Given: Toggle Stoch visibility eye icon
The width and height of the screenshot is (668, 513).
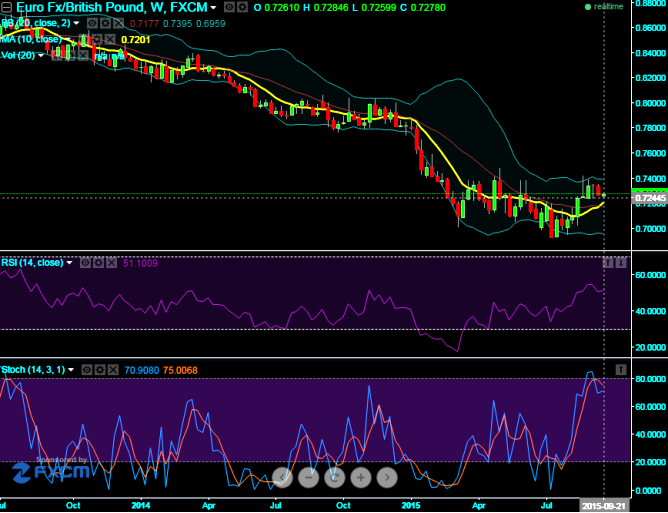Looking at the screenshot, I should coord(86,370).
